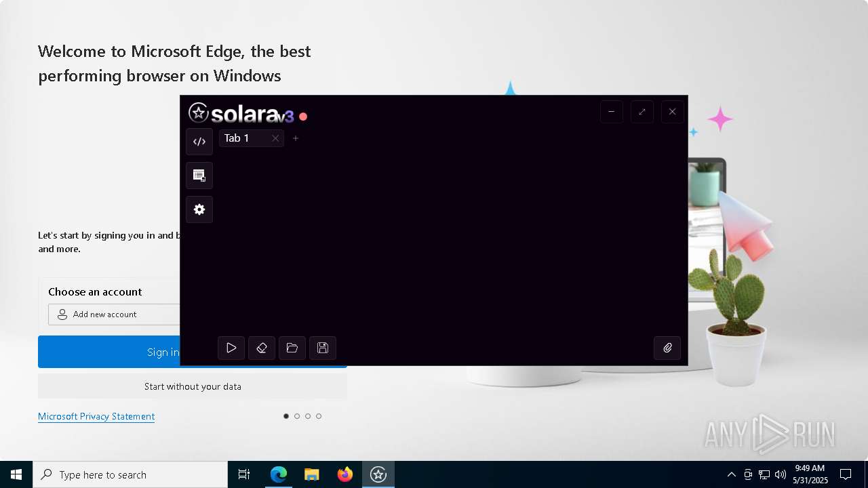Open the script hub list icon in Solara
Screen dimensions: 868x488
pos(199,176)
